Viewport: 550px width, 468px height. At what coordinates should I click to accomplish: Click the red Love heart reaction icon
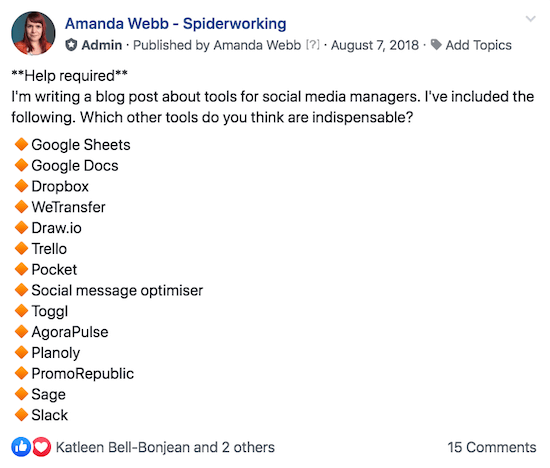click(x=41, y=447)
